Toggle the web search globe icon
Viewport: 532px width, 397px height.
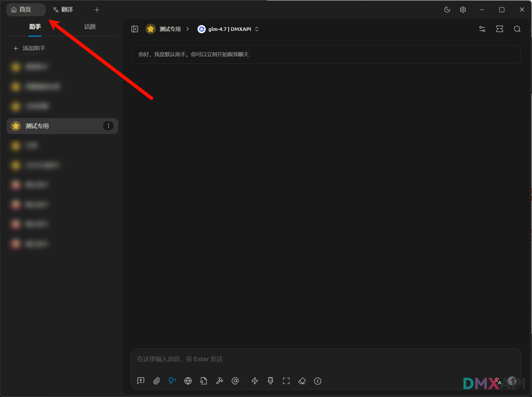coord(188,381)
